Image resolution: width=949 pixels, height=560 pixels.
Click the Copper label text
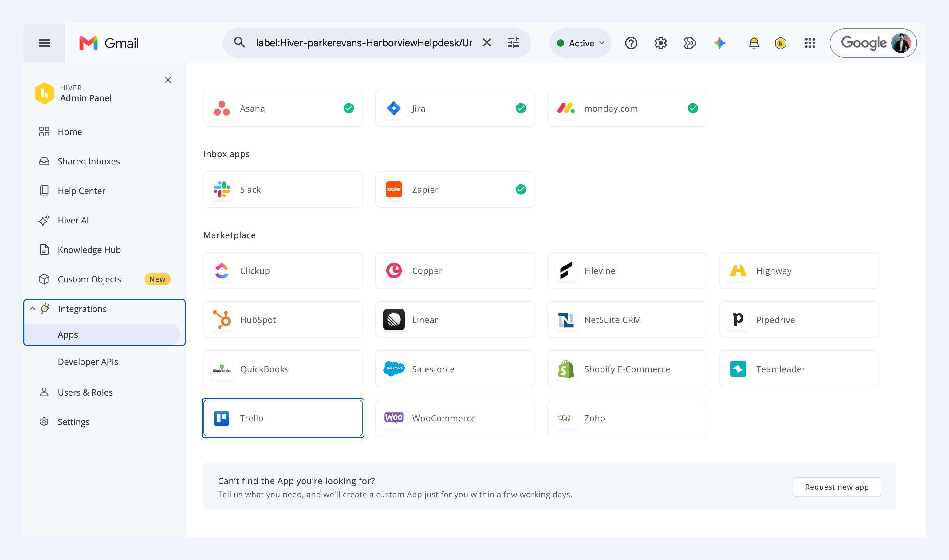pyautogui.click(x=427, y=271)
